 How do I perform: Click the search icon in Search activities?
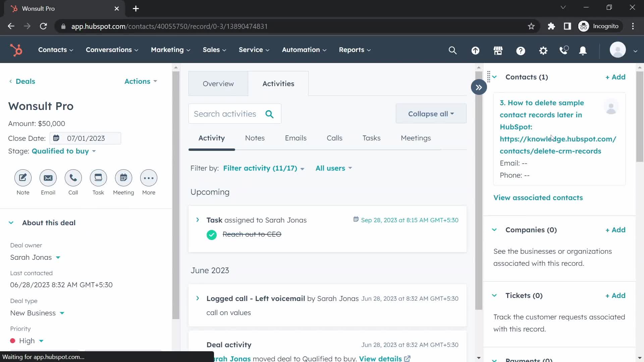tap(269, 114)
